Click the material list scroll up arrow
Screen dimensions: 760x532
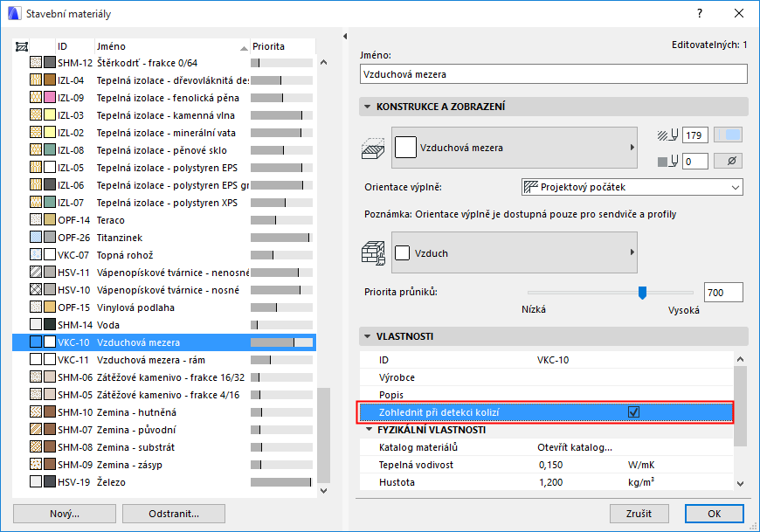(x=324, y=62)
